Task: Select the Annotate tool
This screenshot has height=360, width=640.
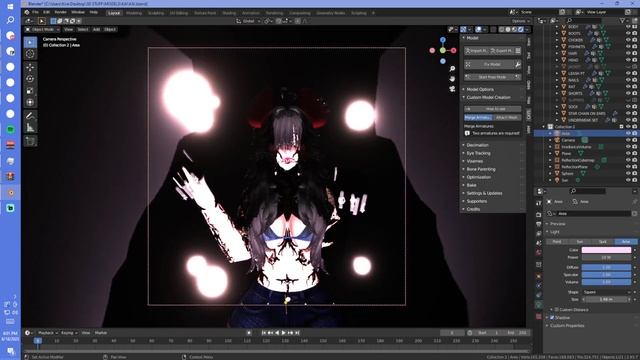Action: [x=30, y=116]
